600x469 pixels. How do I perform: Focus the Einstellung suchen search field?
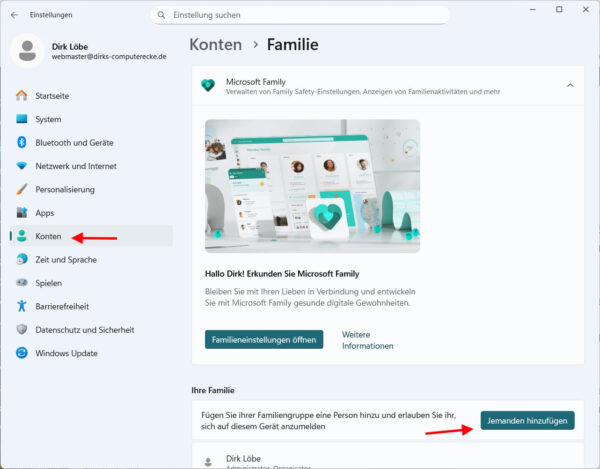tap(300, 15)
